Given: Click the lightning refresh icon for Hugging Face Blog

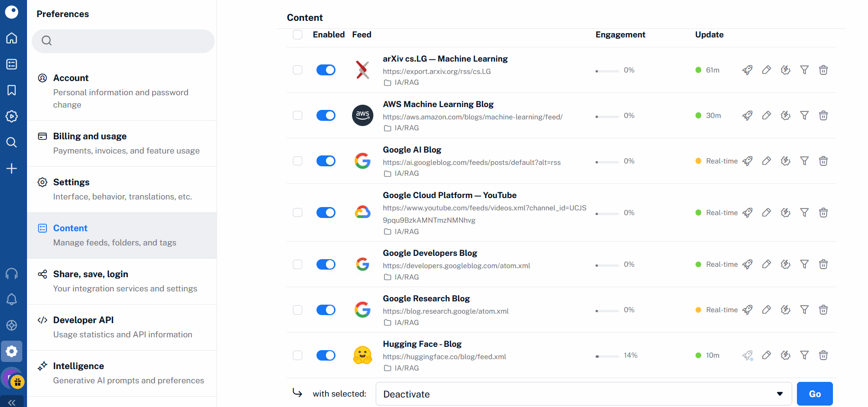Looking at the screenshot, I should 785,355.
